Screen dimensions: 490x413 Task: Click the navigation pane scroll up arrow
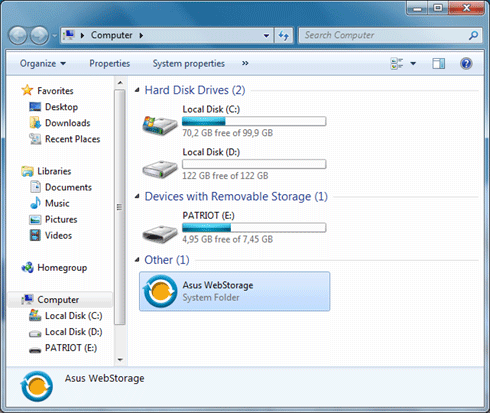click(x=120, y=83)
